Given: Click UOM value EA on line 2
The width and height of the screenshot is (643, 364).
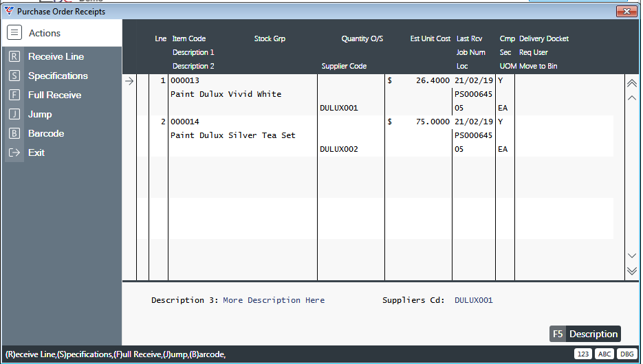Looking at the screenshot, I should [503, 149].
